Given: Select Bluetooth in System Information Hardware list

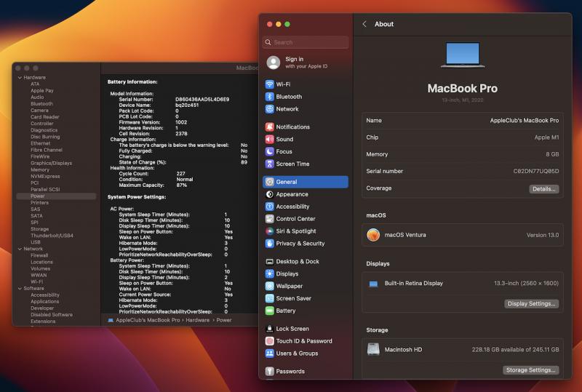Looking at the screenshot, I should pyautogui.click(x=41, y=104).
